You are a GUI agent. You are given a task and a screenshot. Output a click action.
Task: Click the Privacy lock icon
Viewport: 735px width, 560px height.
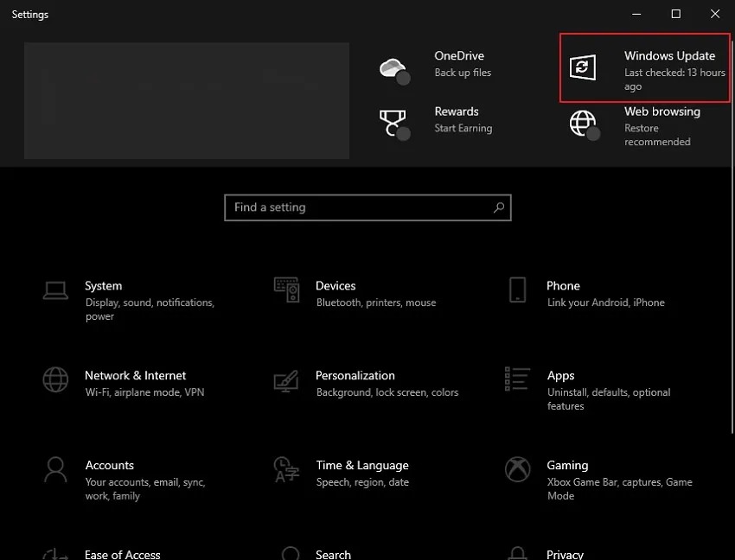coord(517,553)
